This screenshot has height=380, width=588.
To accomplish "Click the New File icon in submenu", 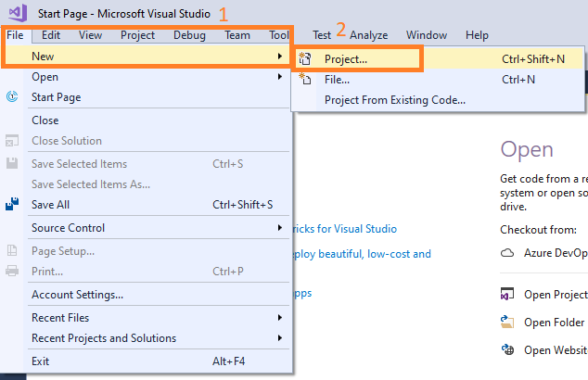I will [304, 79].
